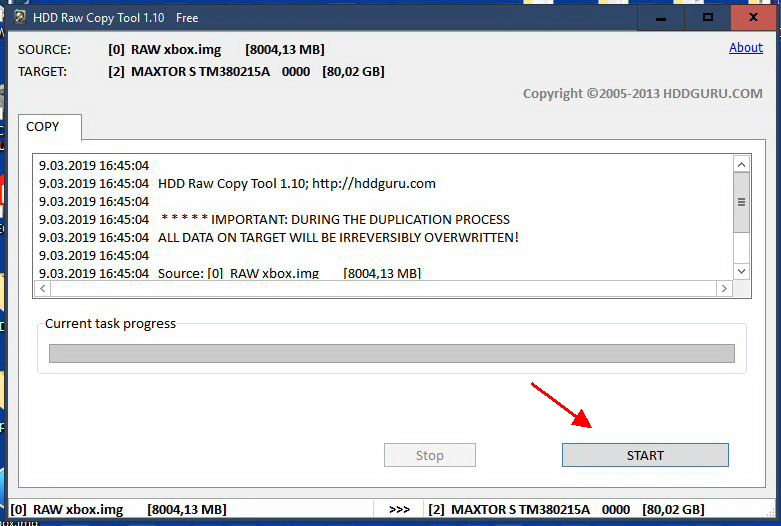Viewport: 781px width, 526px height.
Task: Click the disabled Stop button
Action: click(x=430, y=455)
